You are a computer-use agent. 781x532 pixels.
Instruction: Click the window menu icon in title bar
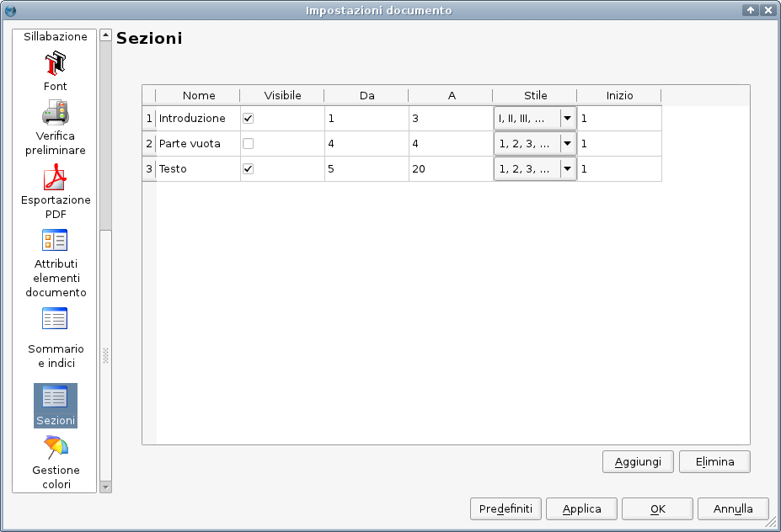(10, 10)
